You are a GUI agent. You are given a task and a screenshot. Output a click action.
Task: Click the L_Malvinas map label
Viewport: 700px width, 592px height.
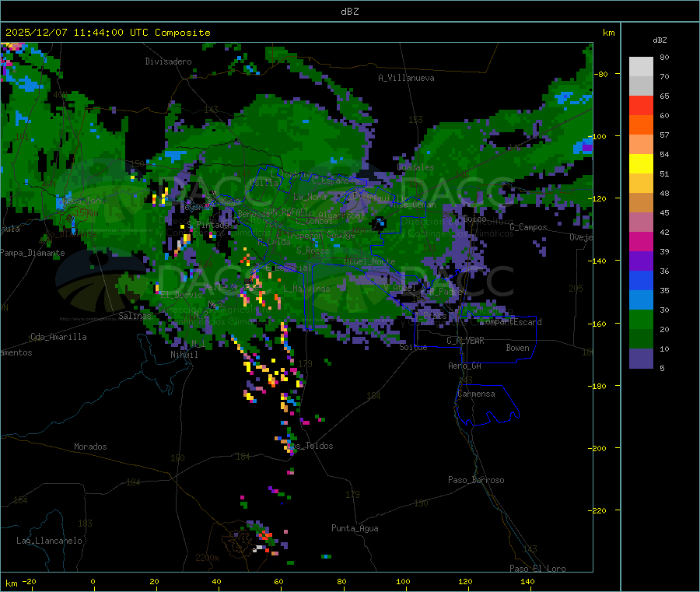[x=306, y=289]
